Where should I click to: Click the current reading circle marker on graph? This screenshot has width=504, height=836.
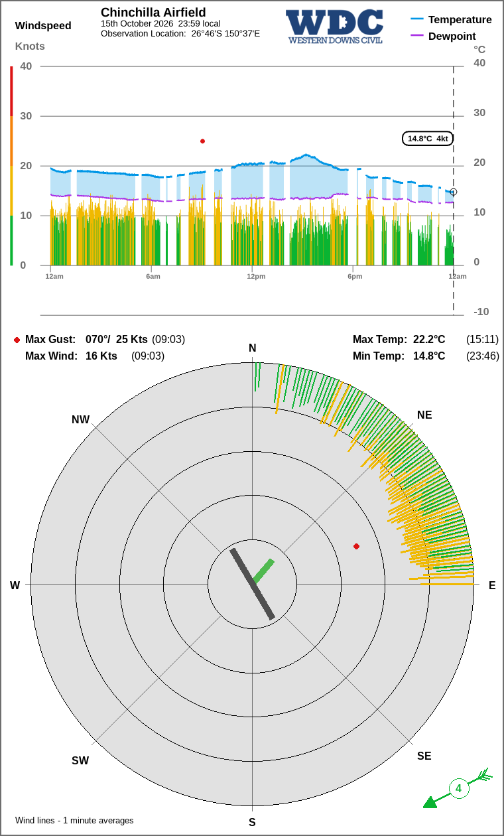[x=454, y=192]
